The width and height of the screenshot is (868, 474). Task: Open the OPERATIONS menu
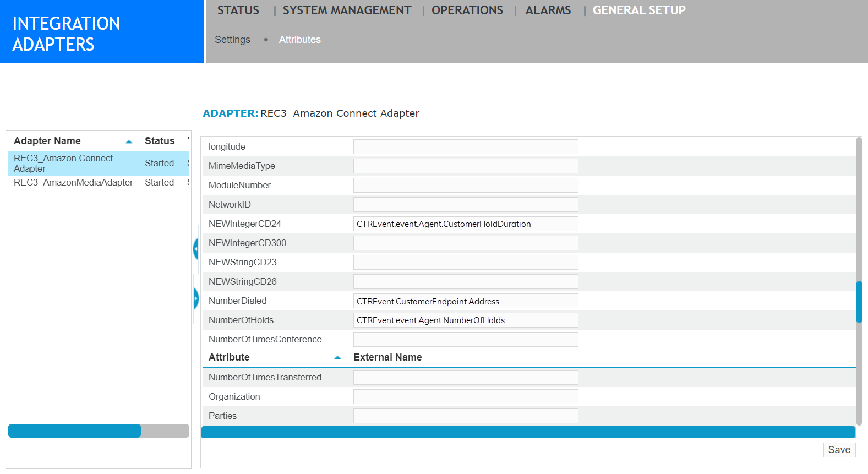coord(467,10)
